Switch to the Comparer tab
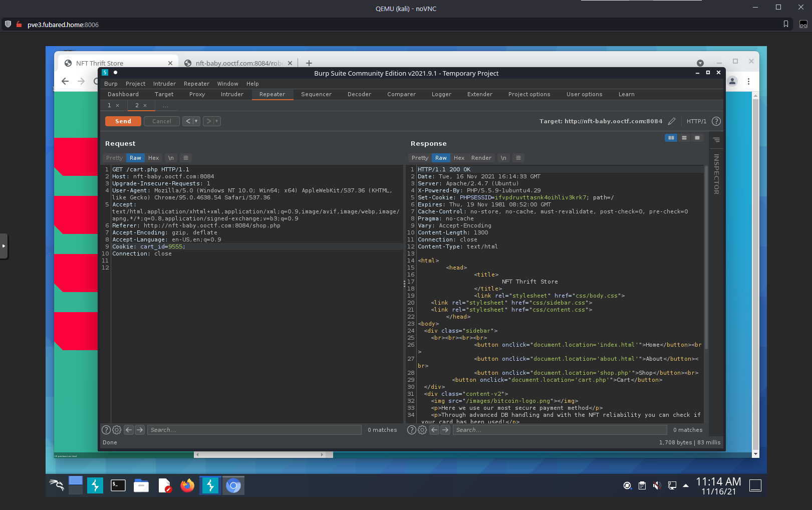Screen dimensions: 812x510 click(x=401, y=94)
